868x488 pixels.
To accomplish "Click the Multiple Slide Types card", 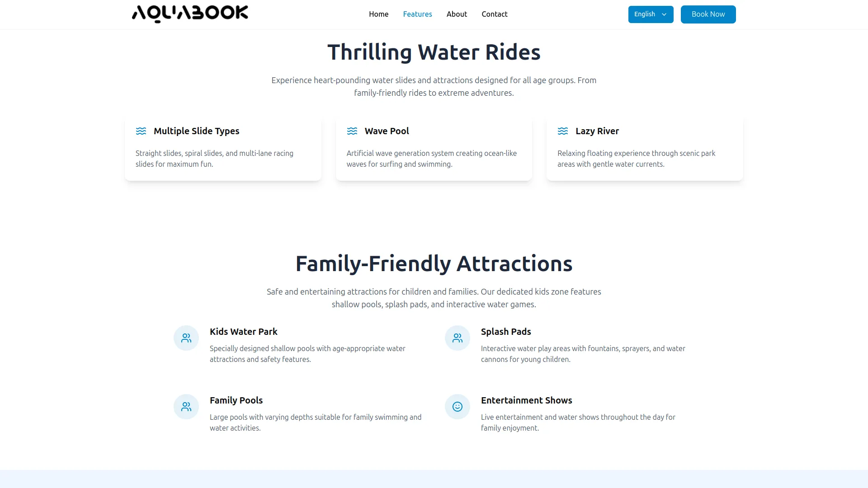I will [223, 148].
